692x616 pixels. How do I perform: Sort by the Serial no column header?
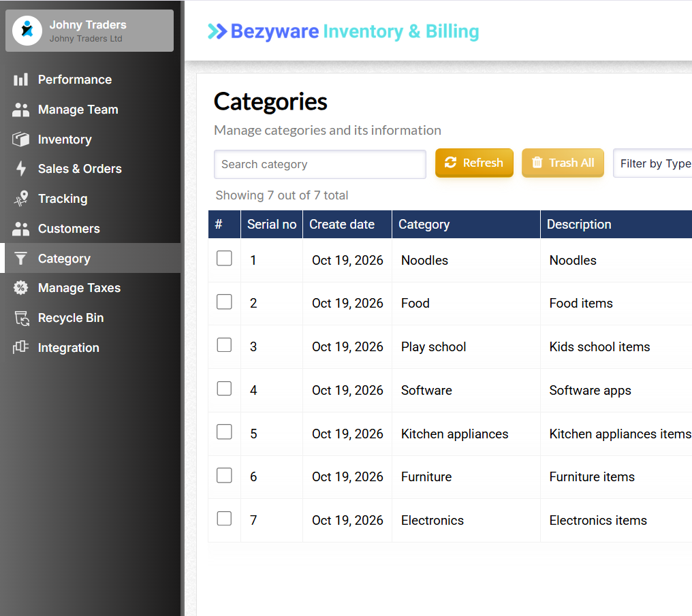tap(272, 225)
